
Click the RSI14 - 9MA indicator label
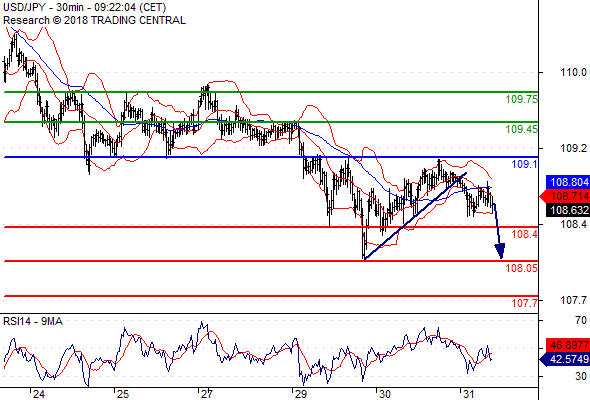click(33, 321)
